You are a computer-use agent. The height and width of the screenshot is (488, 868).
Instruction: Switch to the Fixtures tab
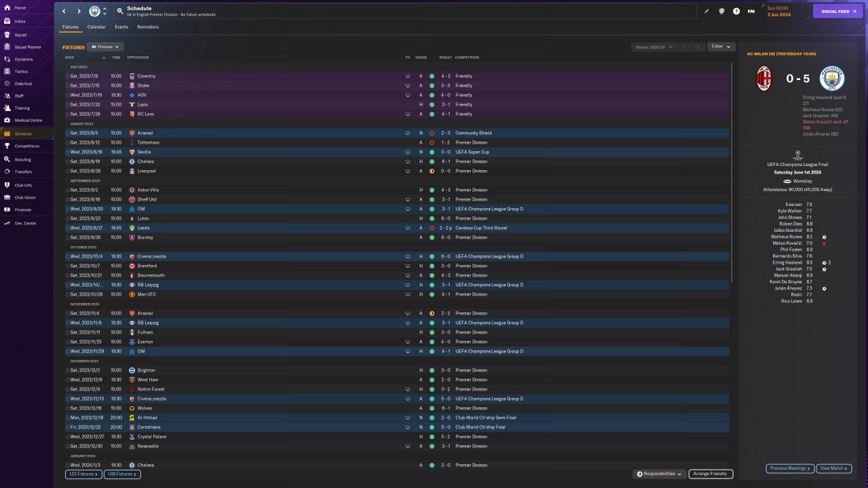[x=71, y=27]
